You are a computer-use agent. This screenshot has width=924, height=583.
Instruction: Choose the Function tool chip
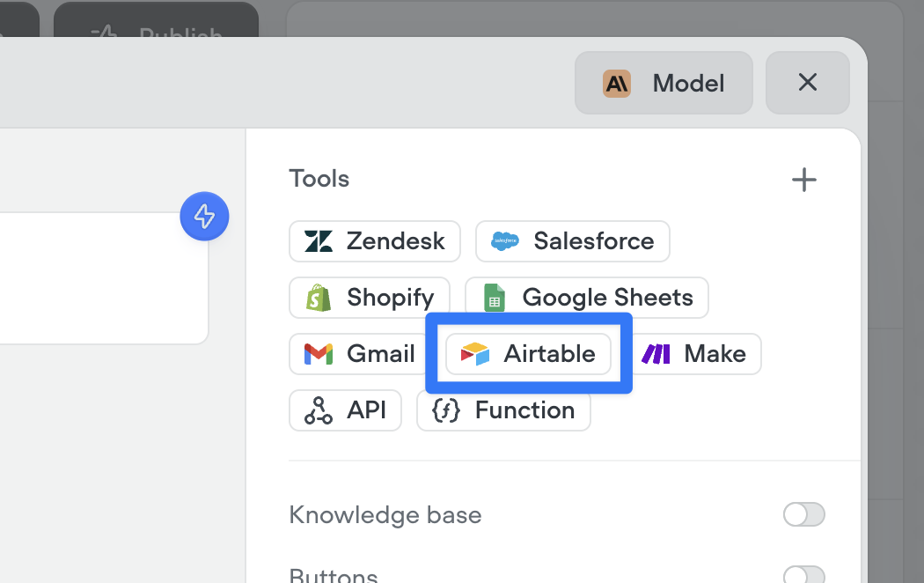point(504,410)
